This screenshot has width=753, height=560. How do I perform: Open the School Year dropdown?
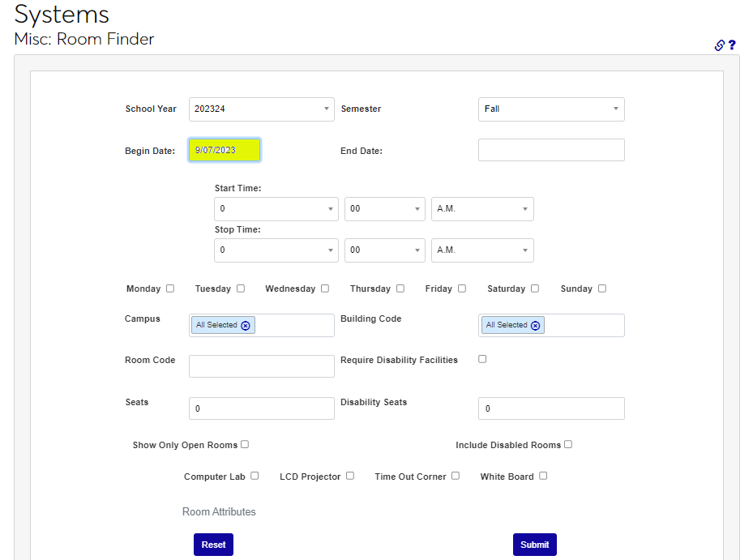261,109
